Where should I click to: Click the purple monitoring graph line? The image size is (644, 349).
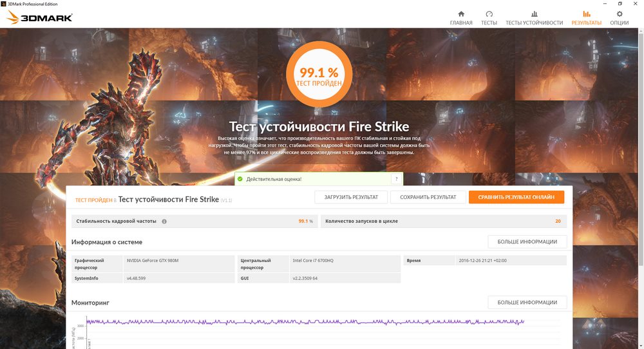point(305,322)
